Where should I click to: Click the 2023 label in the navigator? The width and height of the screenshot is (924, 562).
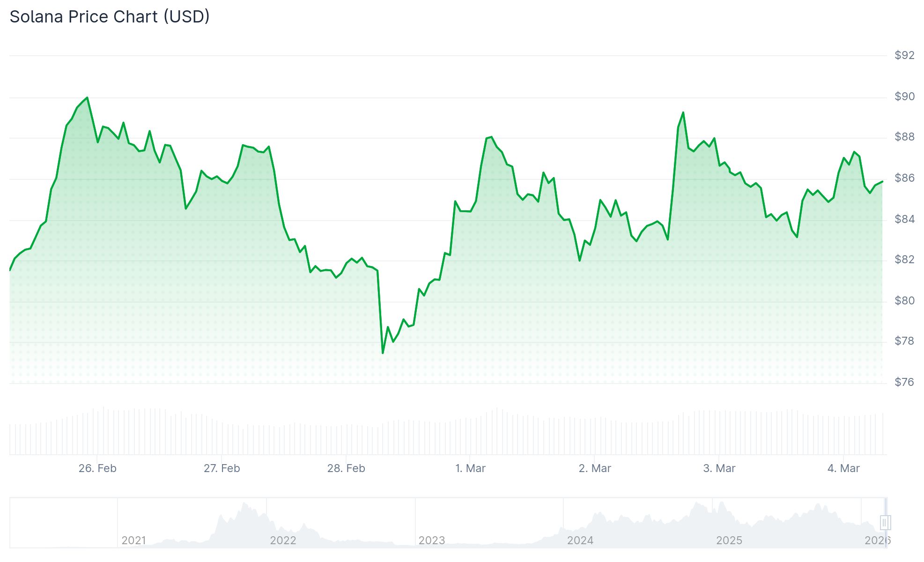pyautogui.click(x=431, y=540)
